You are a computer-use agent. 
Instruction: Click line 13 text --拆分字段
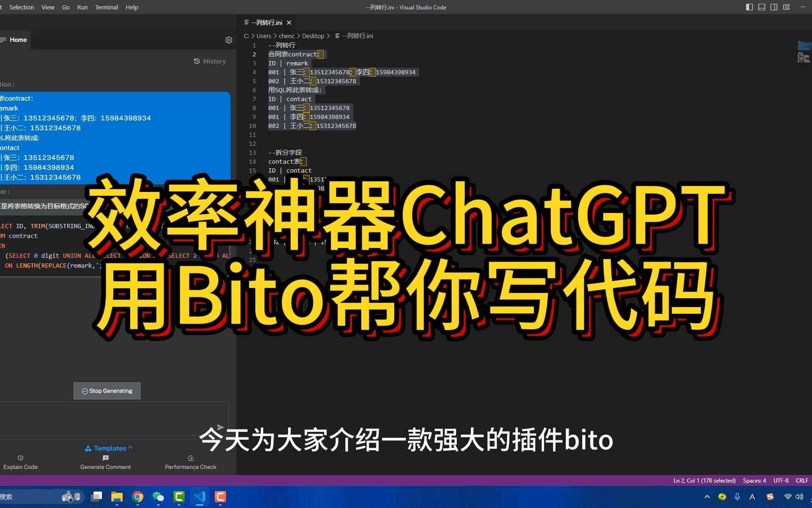click(285, 152)
